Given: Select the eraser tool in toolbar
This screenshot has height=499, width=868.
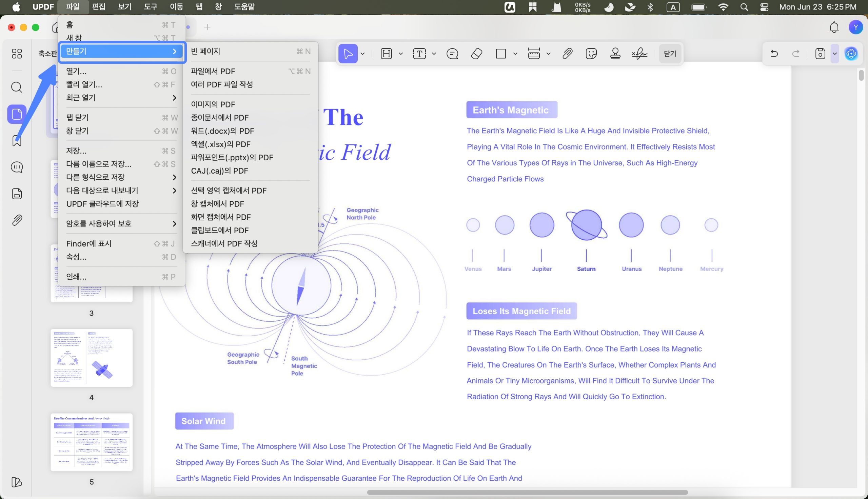Looking at the screenshot, I should coord(477,54).
